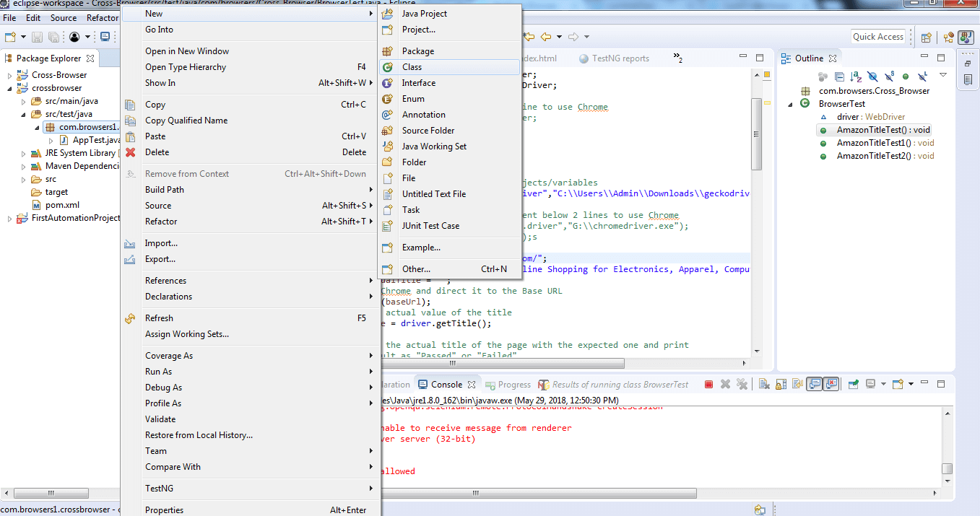This screenshot has height=516, width=980.
Task: Collapse the BrowserTest class in Outline
Action: (x=790, y=104)
